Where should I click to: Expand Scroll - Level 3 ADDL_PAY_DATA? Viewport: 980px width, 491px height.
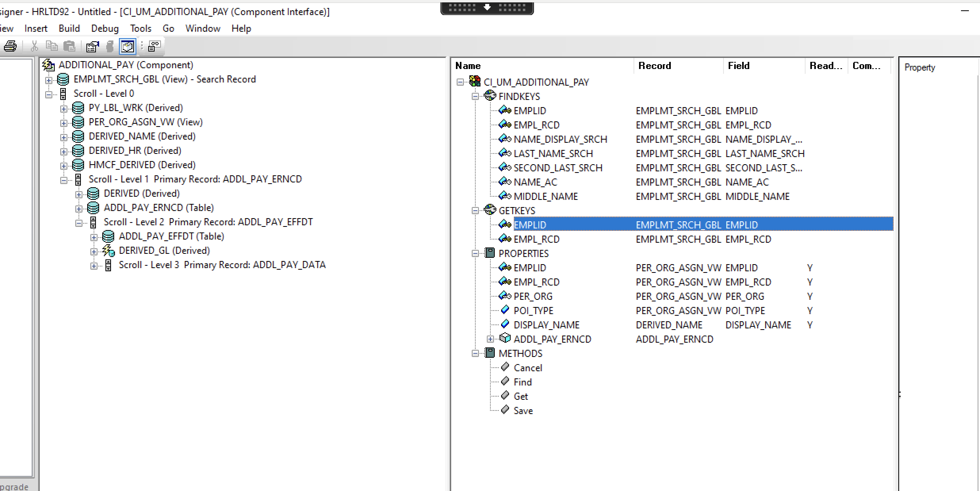(94, 265)
